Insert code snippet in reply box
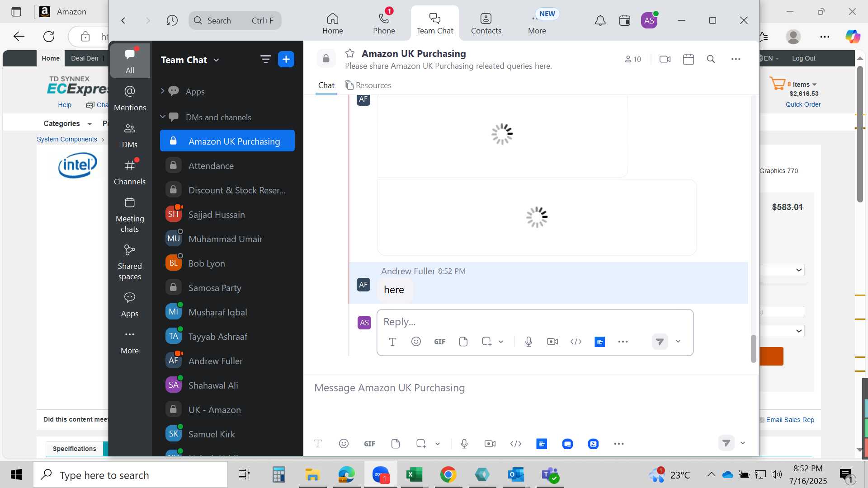This screenshot has width=868, height=488. [x=576, y=342]
